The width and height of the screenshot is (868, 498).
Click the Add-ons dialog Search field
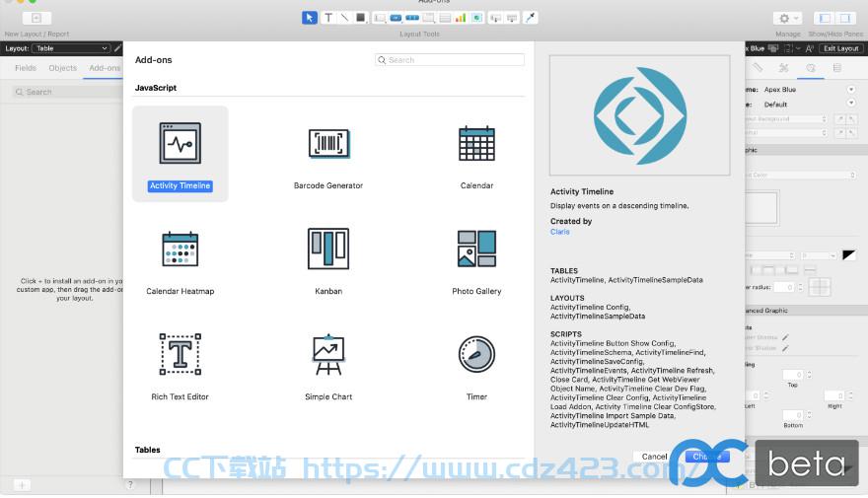point(450,60)
